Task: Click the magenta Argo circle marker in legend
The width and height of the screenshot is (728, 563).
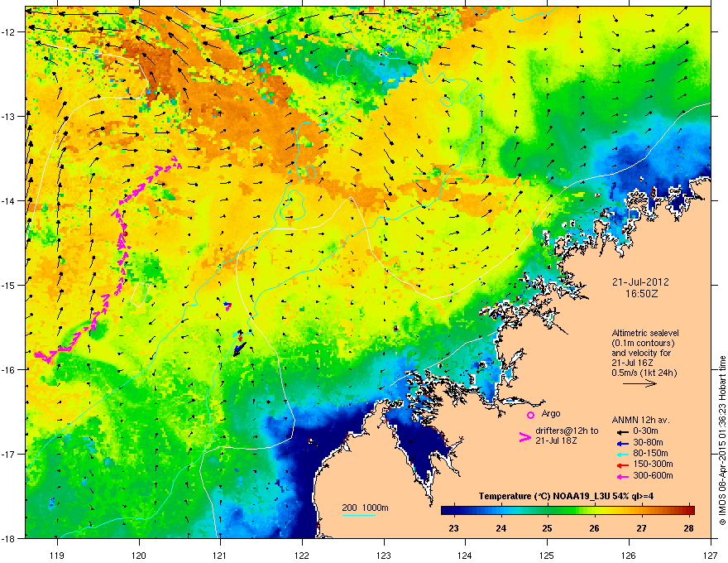Action: (530, 415)
